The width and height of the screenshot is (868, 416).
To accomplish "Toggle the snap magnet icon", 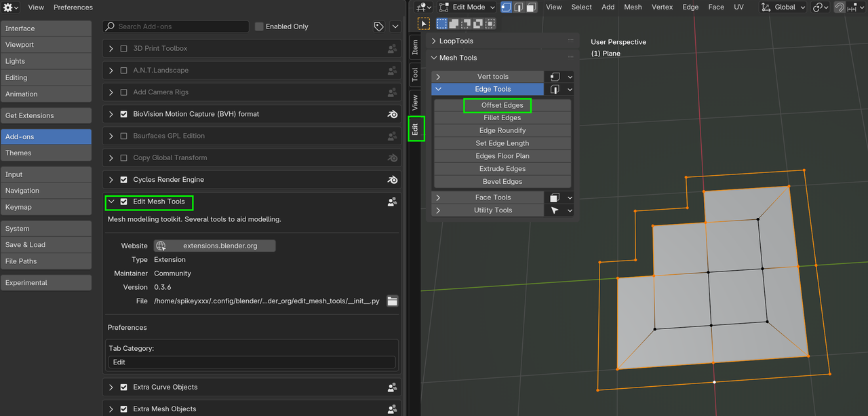I will pos(840,7).
